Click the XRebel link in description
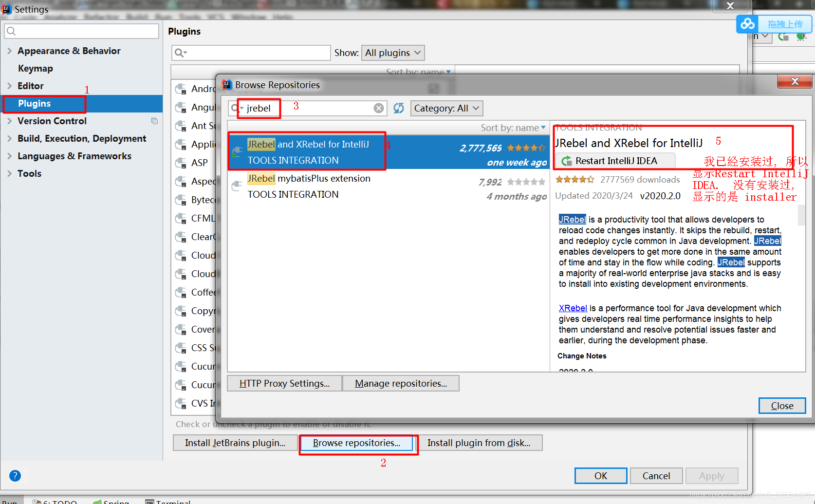Image resolution: width=815 pixels, height=504 pixels. click(x=573, y=308)
